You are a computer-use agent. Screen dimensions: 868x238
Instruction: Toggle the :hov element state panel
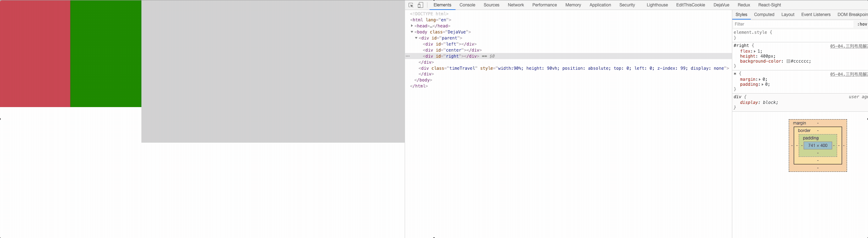862,24
